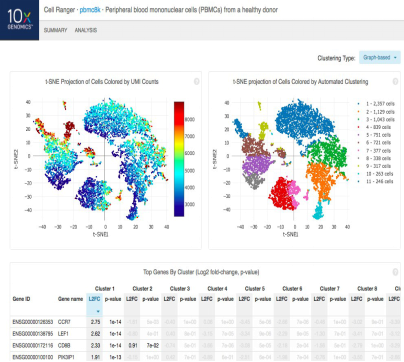Image resolution: width=404 pixels, height=362 pixels.
Task: Toggle legend entry 11 - 246 cells
Action: pyautogui.click(x=375, y=181)
